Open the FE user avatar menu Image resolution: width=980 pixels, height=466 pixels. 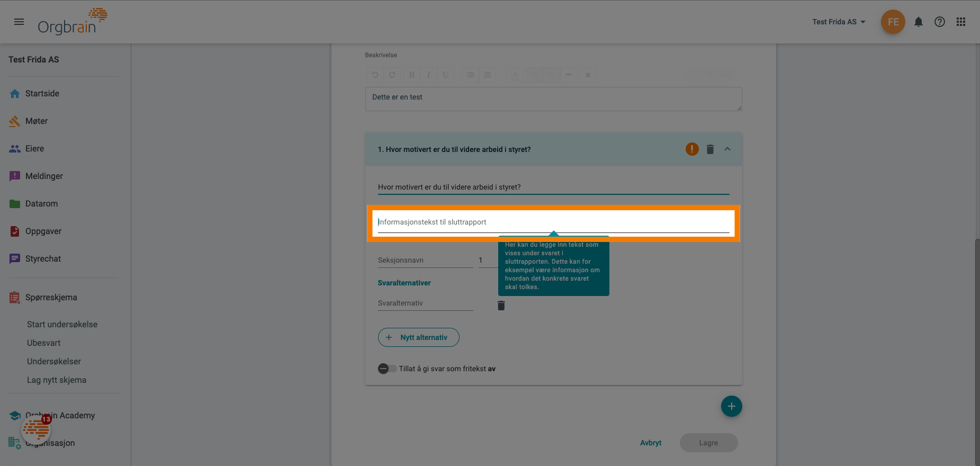coord(893,22)
